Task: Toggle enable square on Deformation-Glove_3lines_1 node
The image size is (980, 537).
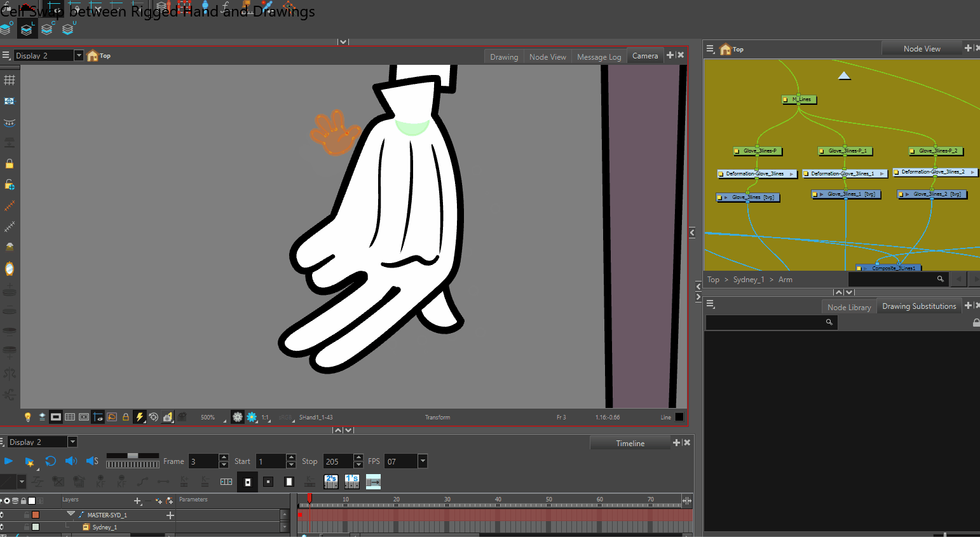Action: (x=806, y=173)
